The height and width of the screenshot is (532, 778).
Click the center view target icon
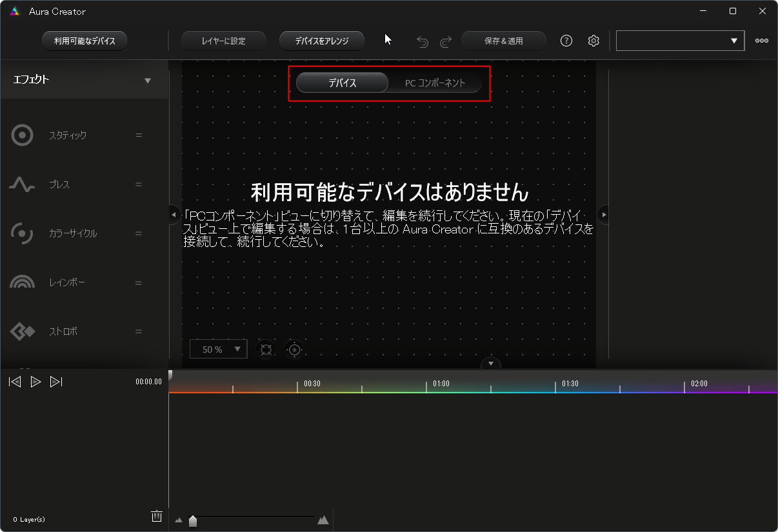point(294,350)
